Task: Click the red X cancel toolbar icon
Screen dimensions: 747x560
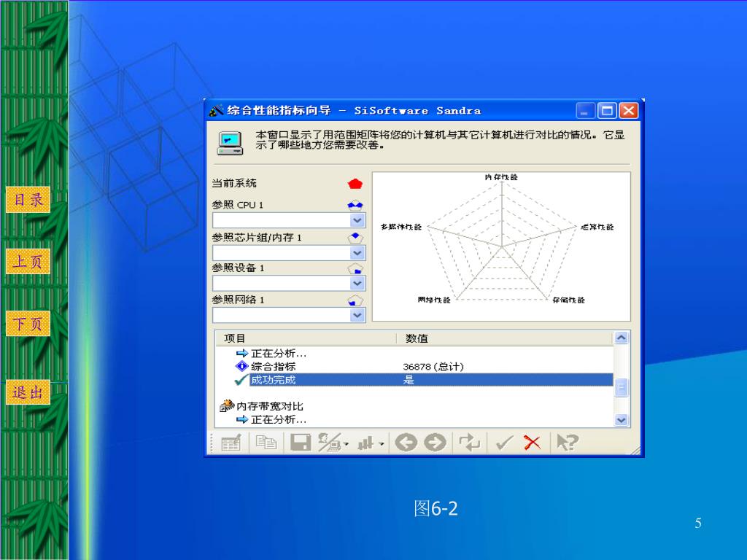Action: click(x=532, y=443)
